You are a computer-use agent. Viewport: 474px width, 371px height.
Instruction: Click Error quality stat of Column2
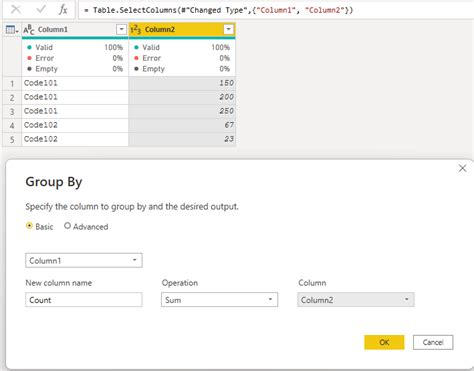tap(182, 58)
